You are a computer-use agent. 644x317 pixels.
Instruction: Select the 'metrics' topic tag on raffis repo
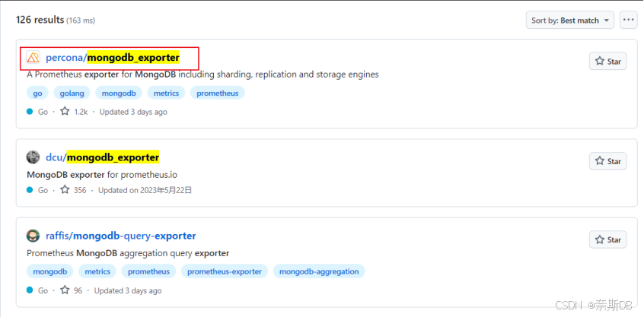click(97, 271)
